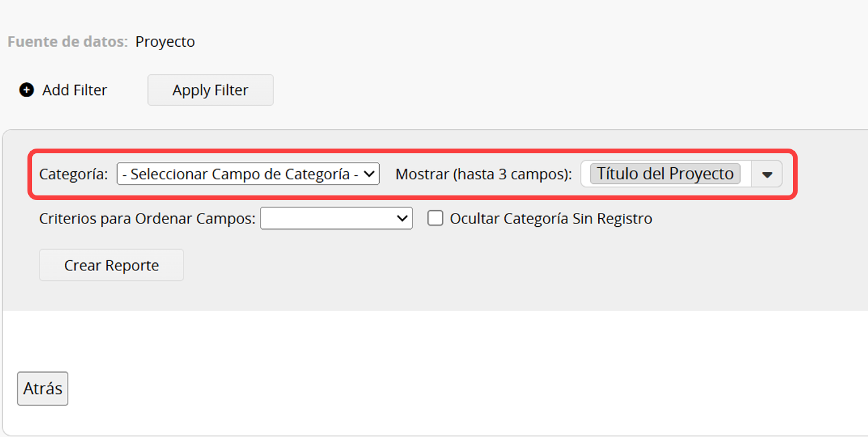Open the Criterios para Ordenar Campos dropdown
The width and height of the screenshot is (868, 437).
pyautogui.click(x=336, y=218)
